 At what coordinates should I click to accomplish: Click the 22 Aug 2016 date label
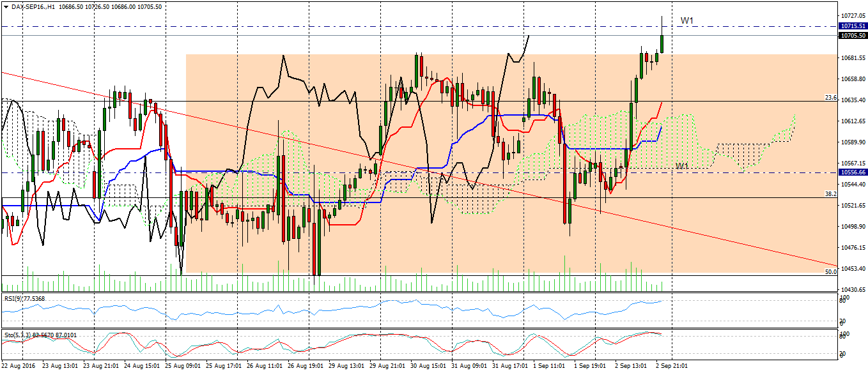18,366
